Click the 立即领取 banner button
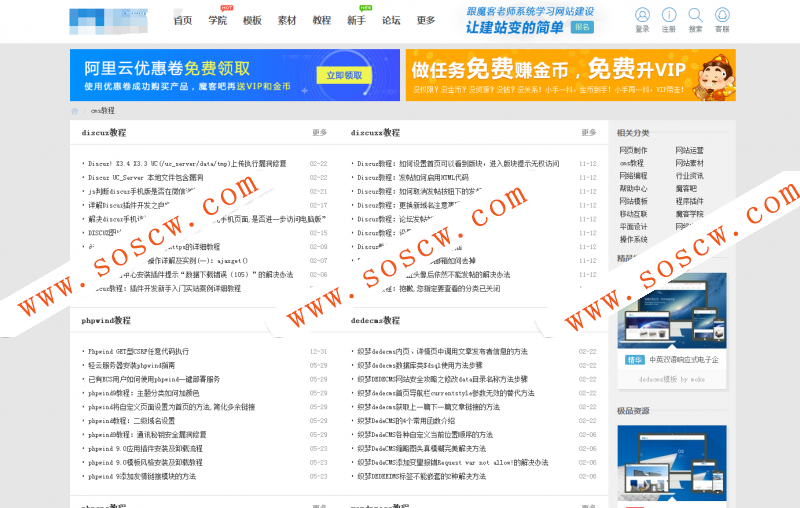800x508 pixels. (x=344, y=75)
